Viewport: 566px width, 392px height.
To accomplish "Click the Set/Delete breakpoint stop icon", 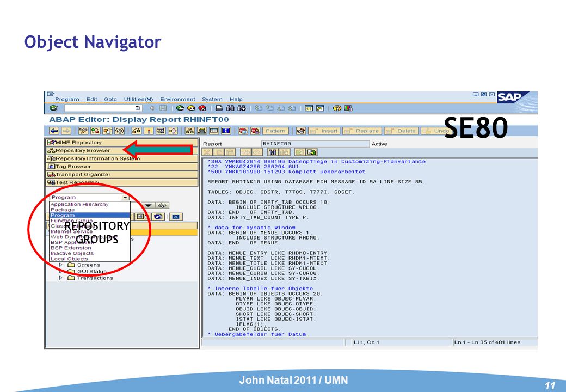I will 243,131.
